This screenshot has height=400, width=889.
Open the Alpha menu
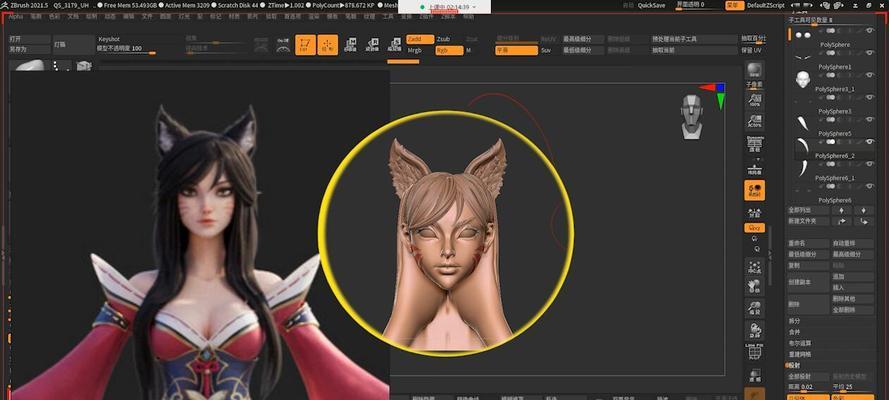point(15,17)
